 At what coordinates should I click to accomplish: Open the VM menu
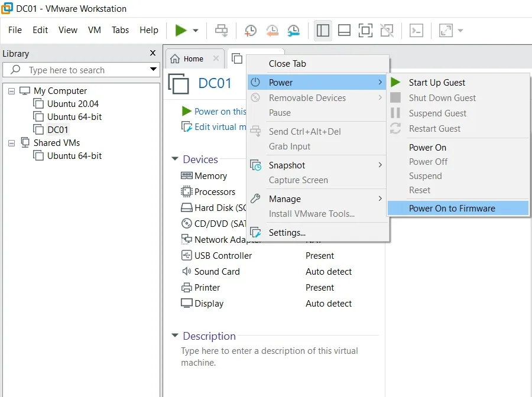(95, 30)
